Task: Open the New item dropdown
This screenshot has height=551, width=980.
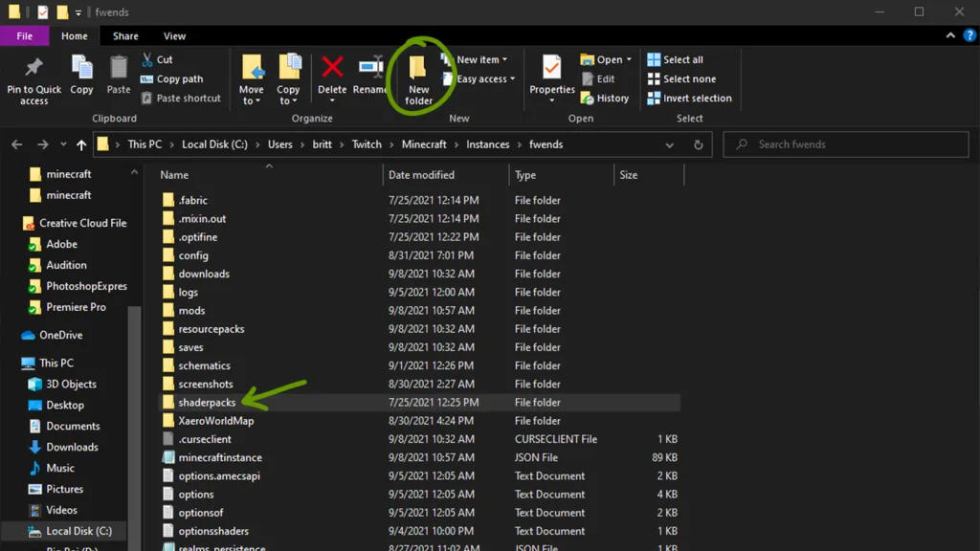Action: point(481,59)
